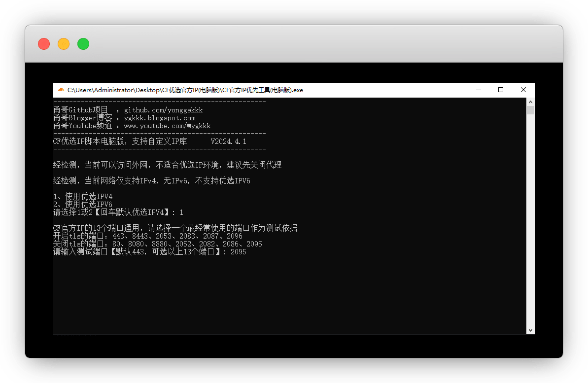Click the label '甬哥Blogger博客'
Viewport: 588px width, 383px height.
pyautogui.click(x=82, y=118)
